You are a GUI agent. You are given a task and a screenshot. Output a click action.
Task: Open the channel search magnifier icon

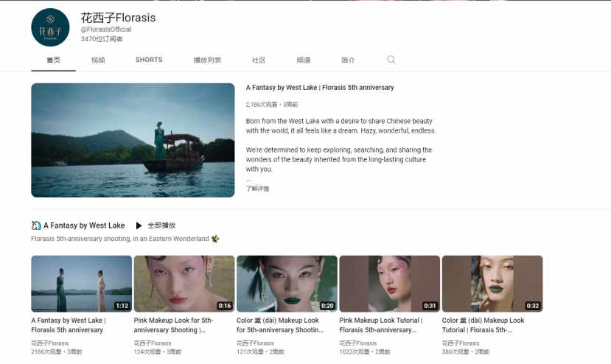(x=391, y=60)
